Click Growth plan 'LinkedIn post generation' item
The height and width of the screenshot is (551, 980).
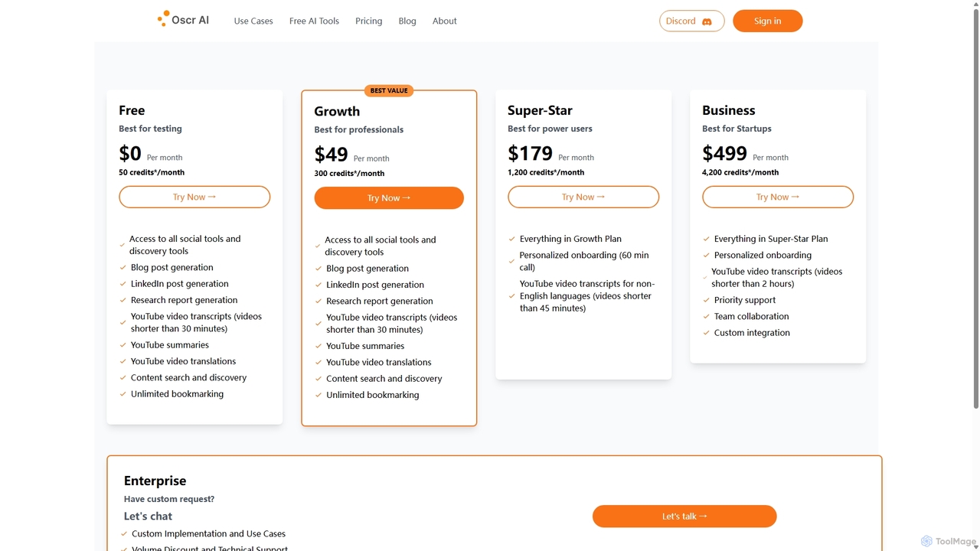pyautogui.click(x=375, y=285)
